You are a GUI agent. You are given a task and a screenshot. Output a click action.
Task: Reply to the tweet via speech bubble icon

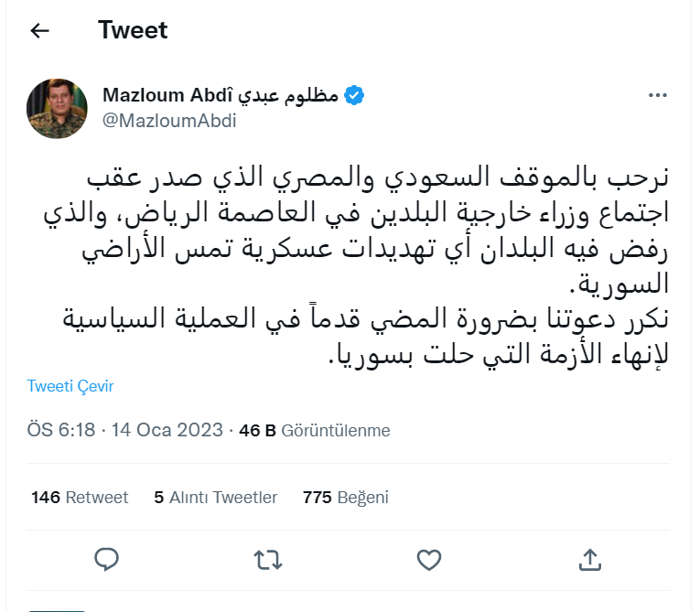coord(107,558)
